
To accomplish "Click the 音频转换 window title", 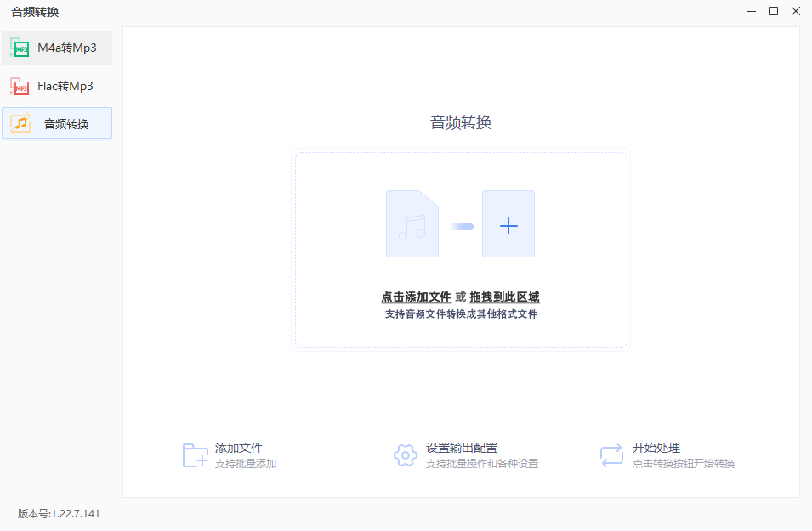I will [x=29, y=12].
